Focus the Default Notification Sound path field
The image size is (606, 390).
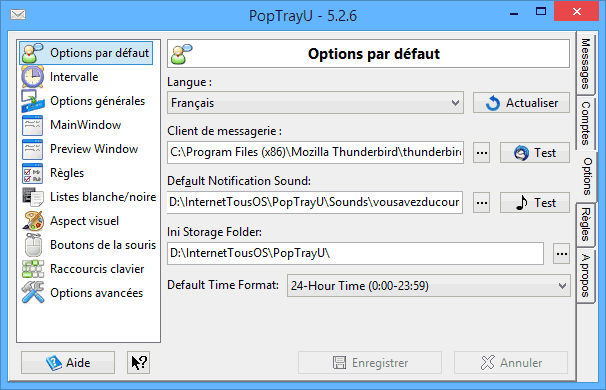315,202
